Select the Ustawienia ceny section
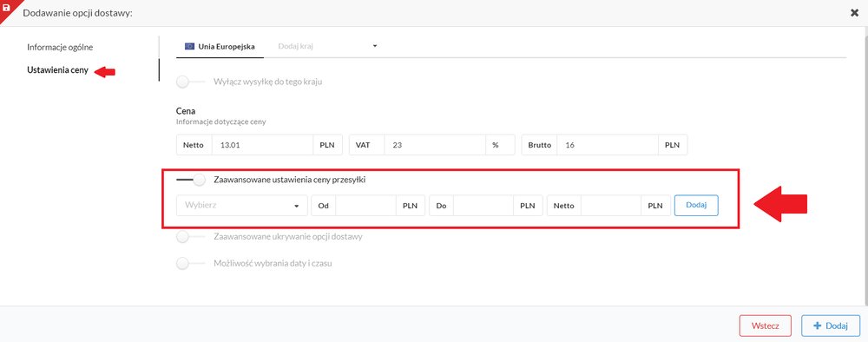The image size is (868, 342). [x=57, y=70]
